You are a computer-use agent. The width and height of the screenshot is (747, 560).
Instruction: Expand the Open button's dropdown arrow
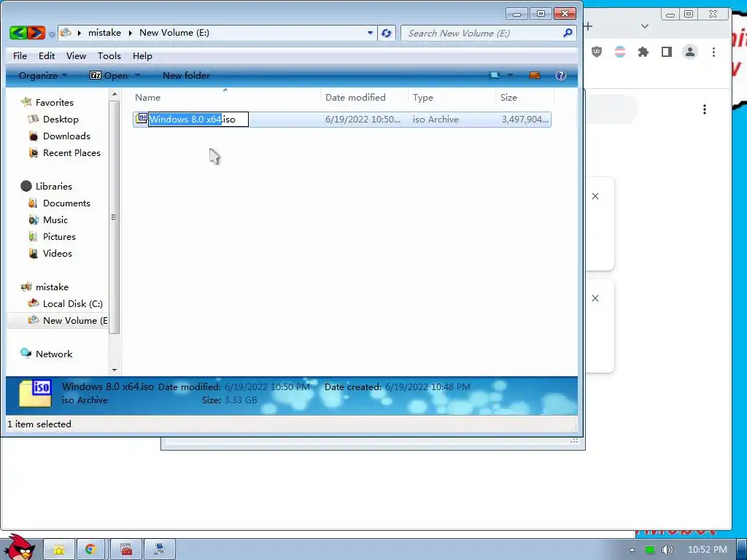click(137, 75)
